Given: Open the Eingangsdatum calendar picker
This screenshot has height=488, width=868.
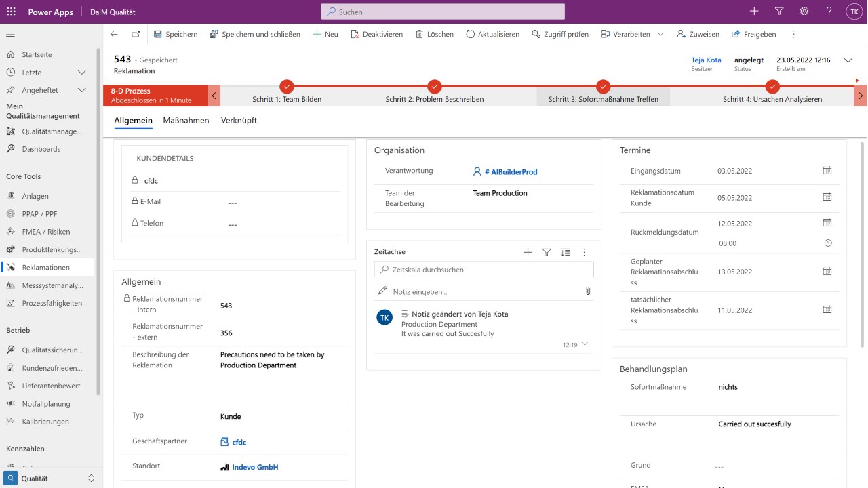Looking at the screenshot, I should [x=827, y=170].
